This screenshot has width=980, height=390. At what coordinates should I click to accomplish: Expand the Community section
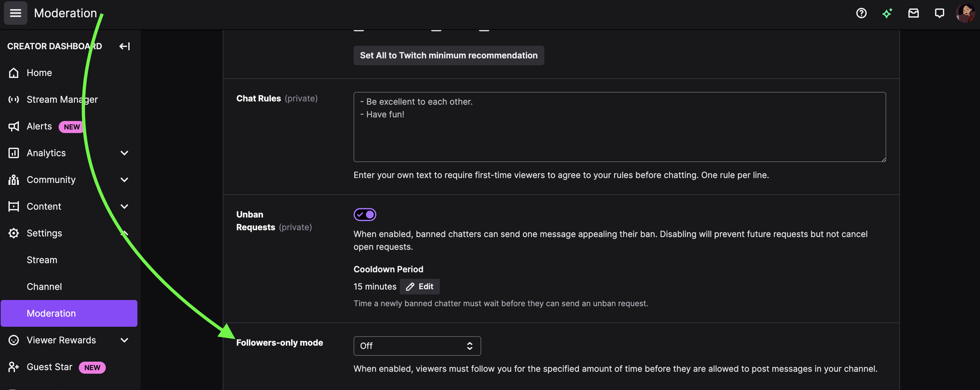click(x=124, y=180)
